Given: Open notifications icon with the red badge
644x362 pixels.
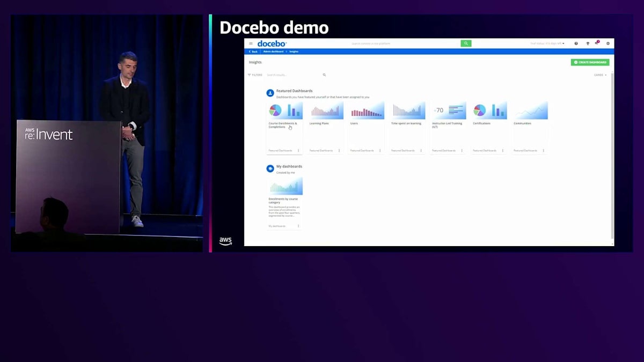Looking at the screenshot, I should click(x=597, y=43).
